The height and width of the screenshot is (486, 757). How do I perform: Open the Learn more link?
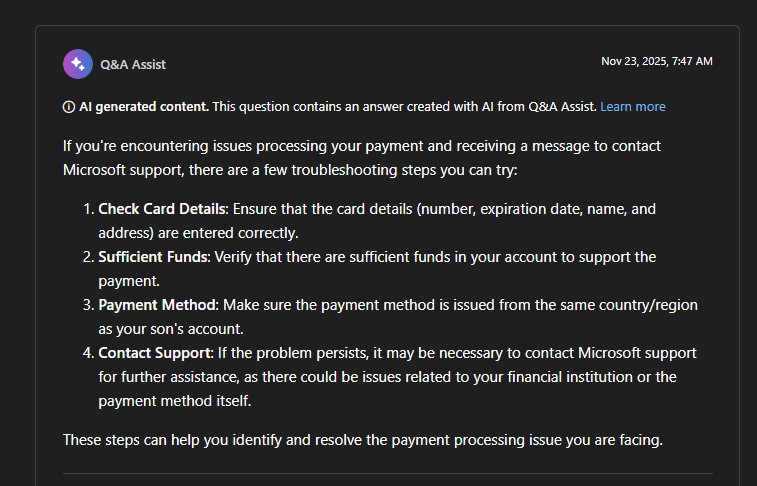pos(632,107)
